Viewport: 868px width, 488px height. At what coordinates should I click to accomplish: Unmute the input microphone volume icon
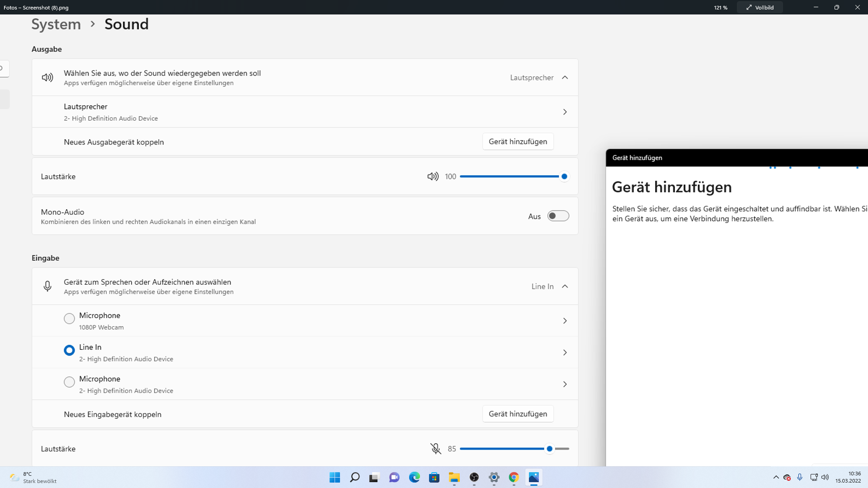click(x=435, y=449)
